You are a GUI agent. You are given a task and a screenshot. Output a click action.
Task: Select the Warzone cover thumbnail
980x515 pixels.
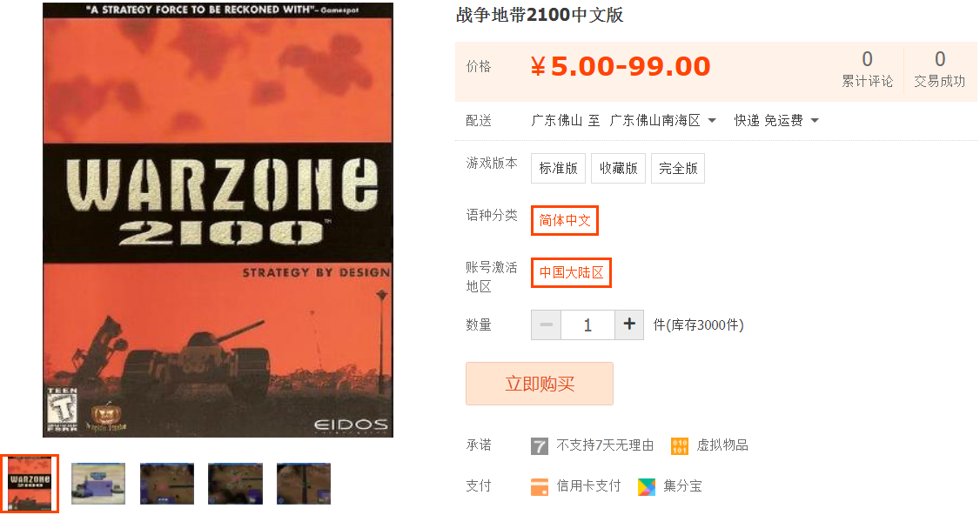(30, 484)
